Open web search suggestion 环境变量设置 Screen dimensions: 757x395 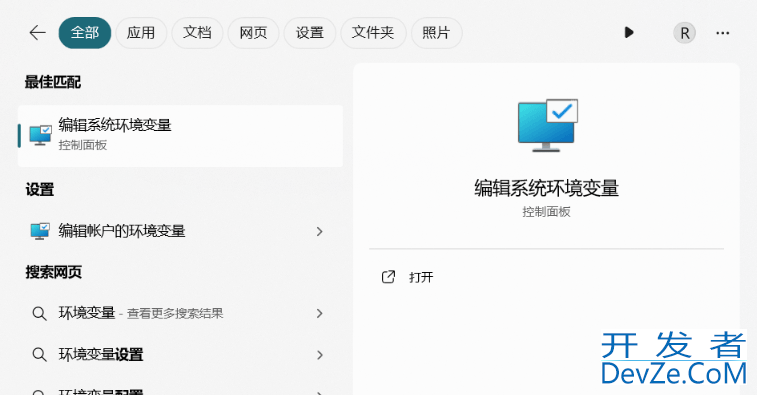point(181,355)
